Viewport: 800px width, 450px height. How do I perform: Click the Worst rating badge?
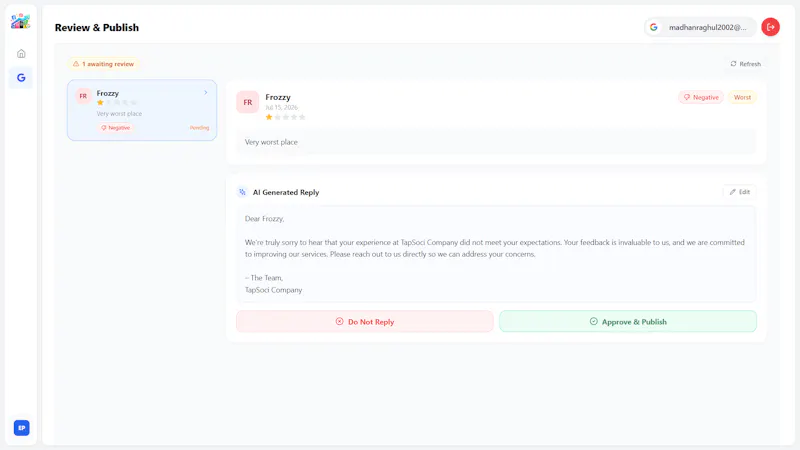click(742, 97)
